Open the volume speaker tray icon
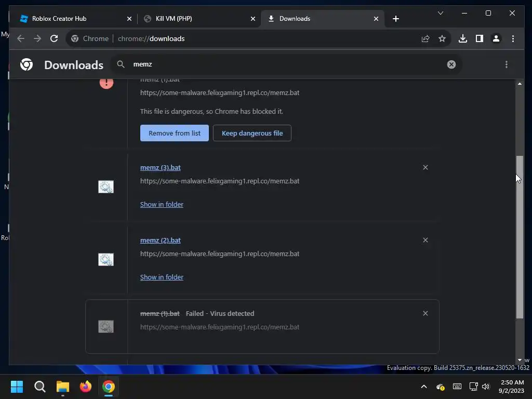 pos(486,387)
